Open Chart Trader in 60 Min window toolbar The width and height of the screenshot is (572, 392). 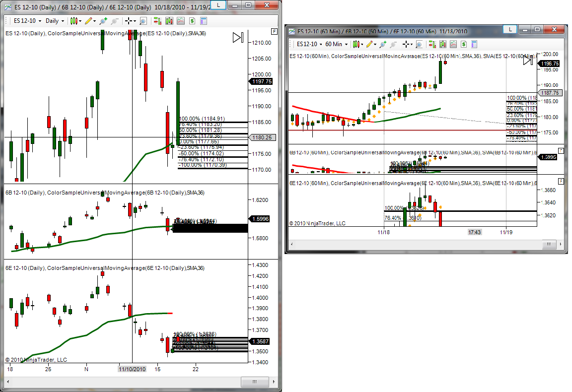[x=432, y=44]
